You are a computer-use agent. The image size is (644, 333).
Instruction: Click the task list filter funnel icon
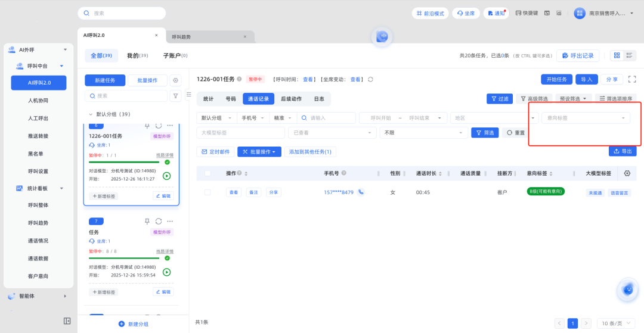point(175,95)
